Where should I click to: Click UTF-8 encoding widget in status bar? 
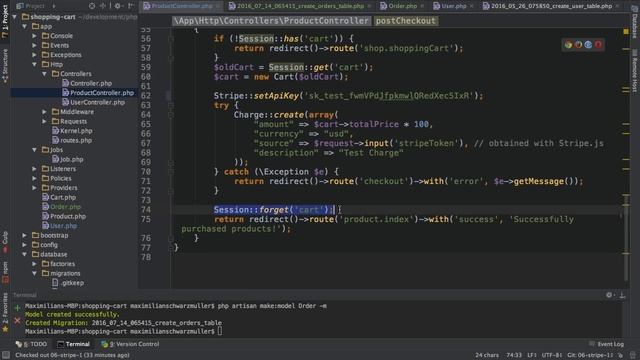tap(552, 355)
